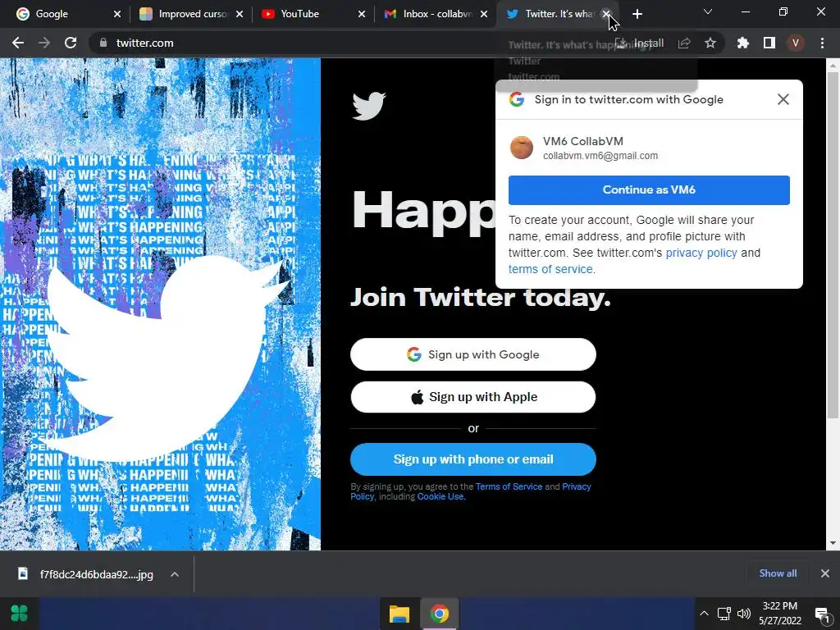Image resolution: width=840 pixels, height=630 pixels.
Task: Click Sign up with phone or email
Action: (473, 459)
